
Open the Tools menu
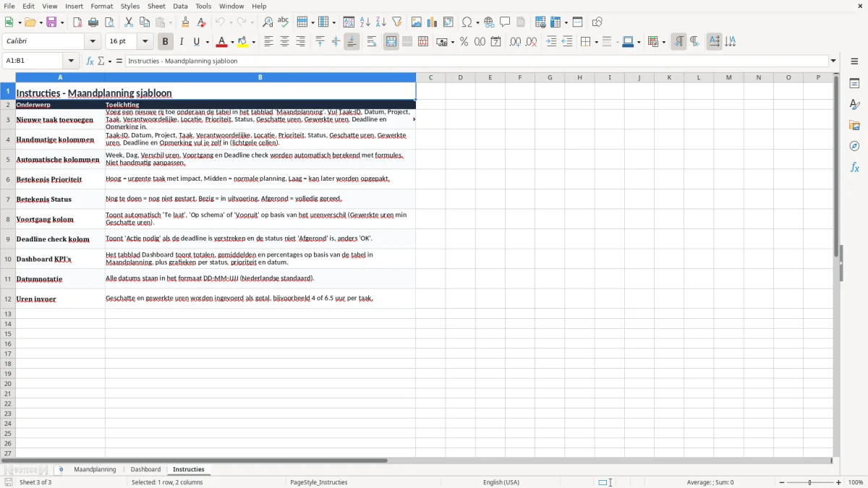pos(203,6)
